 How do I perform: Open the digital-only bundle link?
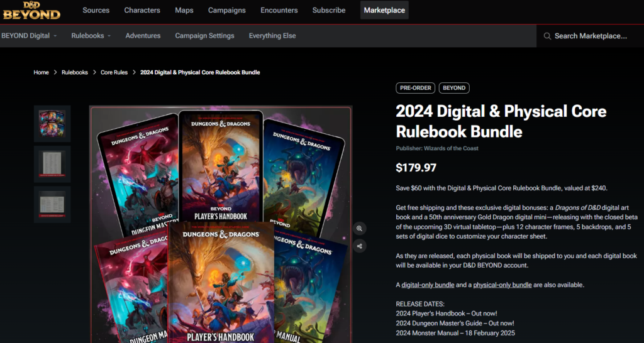pyautogui.click(x=428, y=285)
